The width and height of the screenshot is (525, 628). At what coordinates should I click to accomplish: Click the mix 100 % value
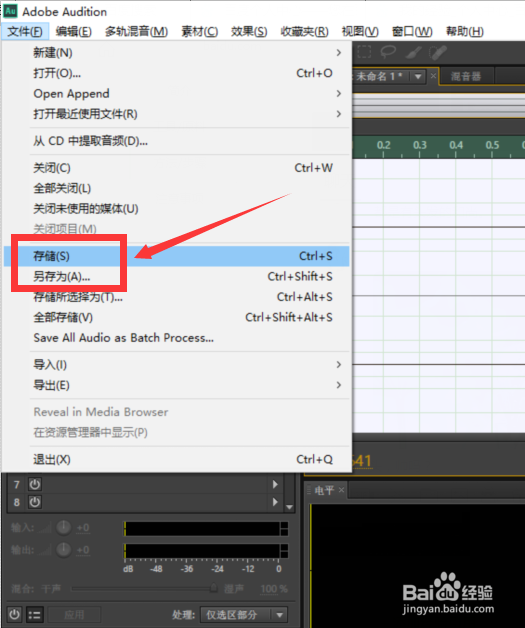[x=274, y=589]
